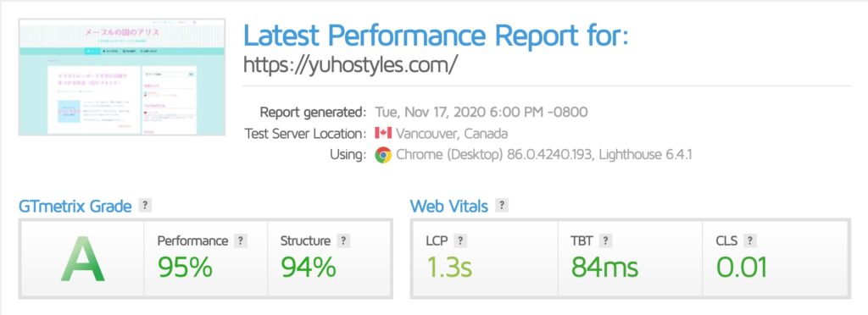Click the 84ms TBT value
Viewport: 868px width, 315px height.
(x=604, y=268)
